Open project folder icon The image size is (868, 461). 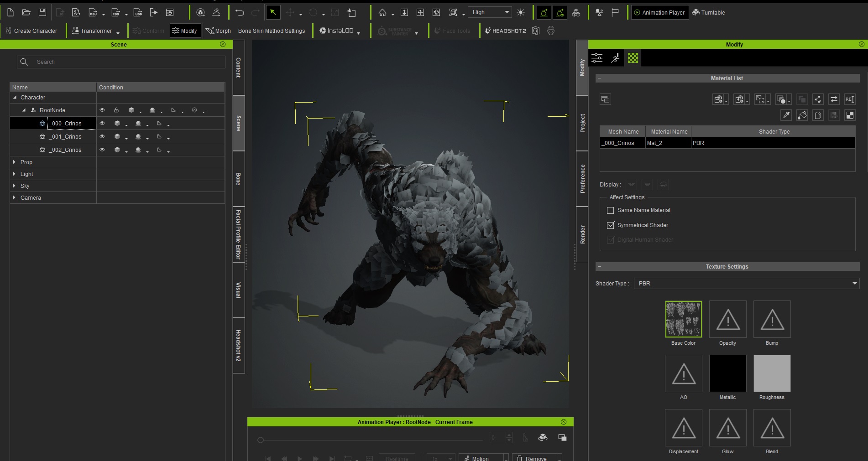tap(26, 12)
